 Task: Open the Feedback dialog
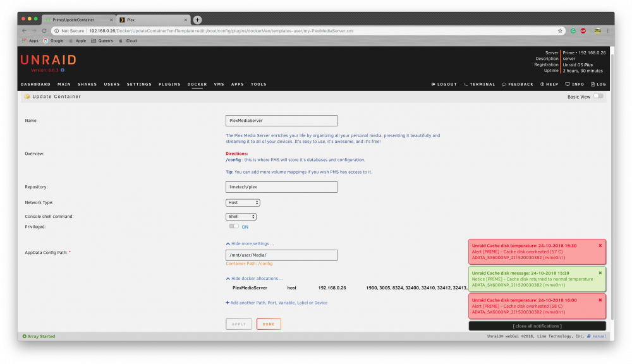coord(518,84)
